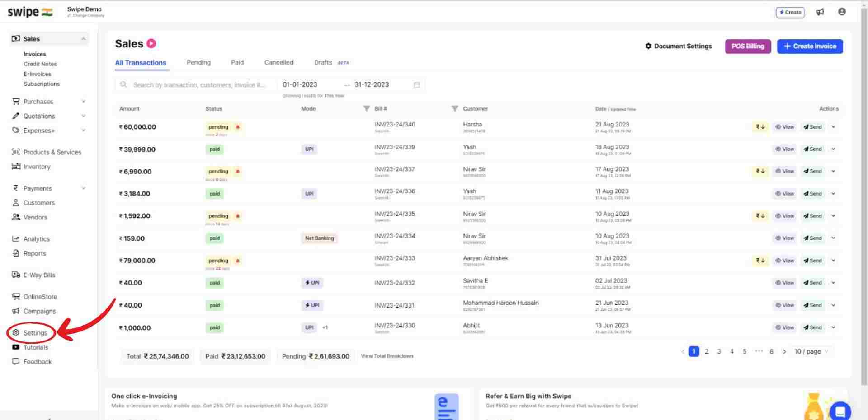Switch to the Drafts beta tab
This screenshot has width=868, height=420.
pyautogui.click(x=331, y=62)
